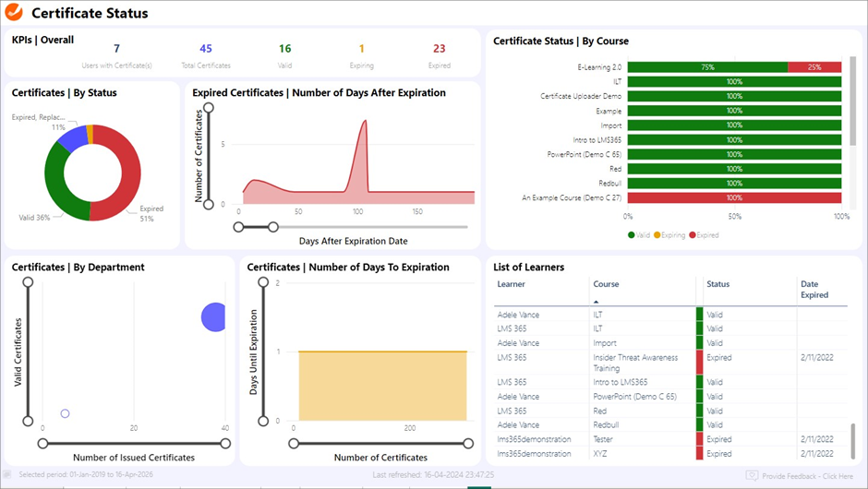868x489 pixels.
Task: Click the orange Expiring legend dot
Action: click(657, 235)
